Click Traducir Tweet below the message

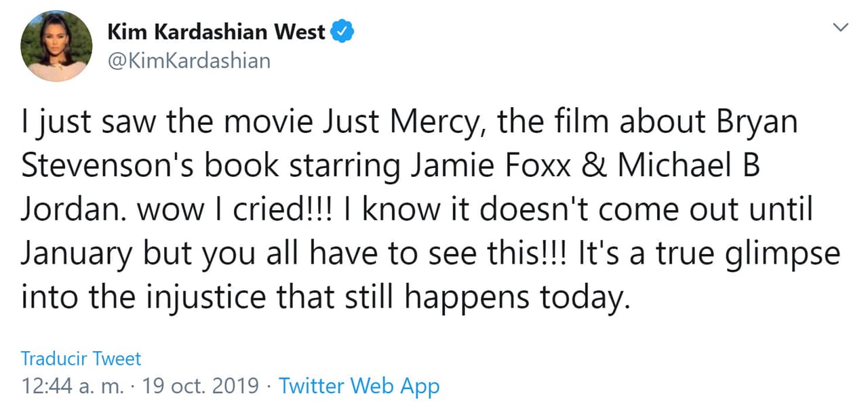(x=81, y=359)
